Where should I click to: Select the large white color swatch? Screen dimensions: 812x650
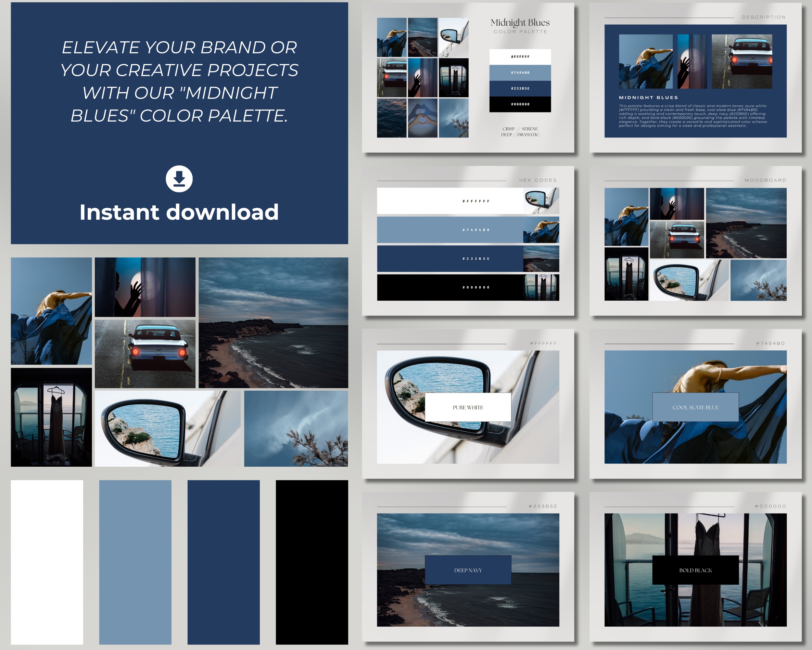[47, 562]
